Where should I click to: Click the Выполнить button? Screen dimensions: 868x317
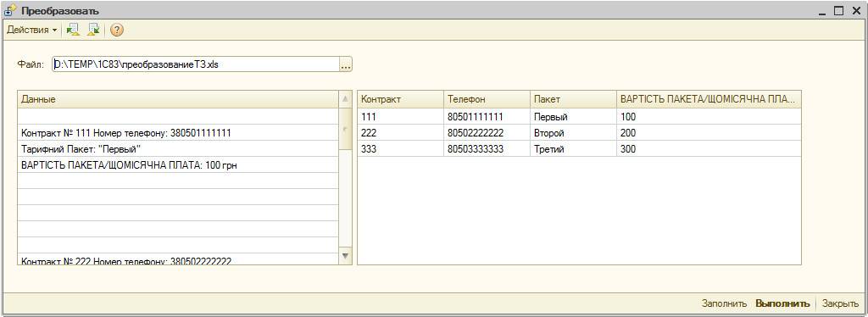(782, 303)
